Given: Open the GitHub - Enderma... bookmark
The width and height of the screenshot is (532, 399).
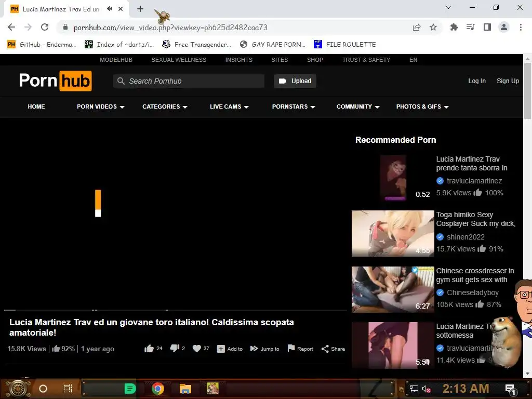Looking at the screenshot, I should click(x=42, y=44).
